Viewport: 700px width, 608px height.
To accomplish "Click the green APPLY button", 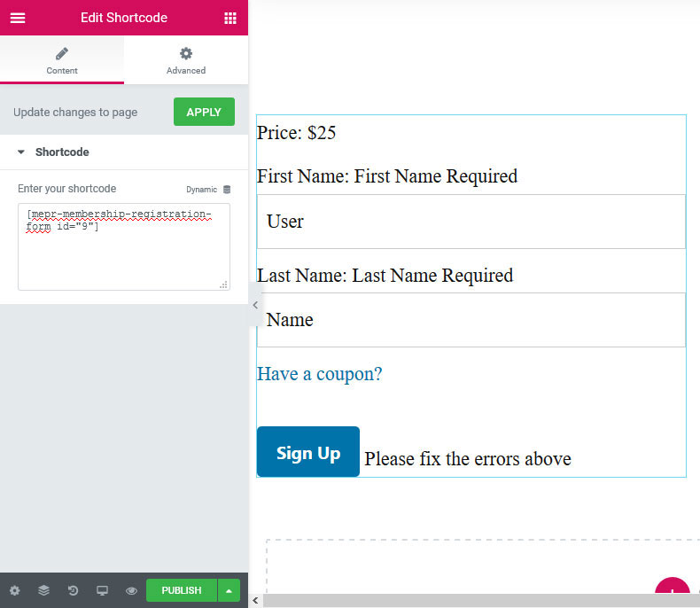I will tap(204, 113).
